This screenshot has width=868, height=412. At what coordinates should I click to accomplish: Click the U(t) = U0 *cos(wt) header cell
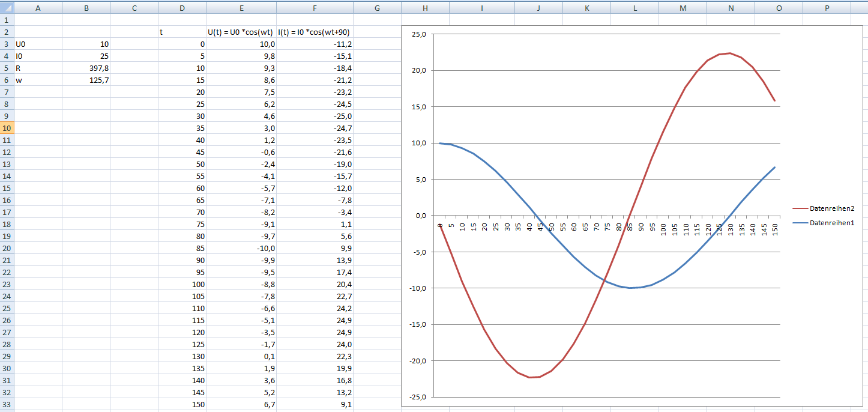[241, 32]
